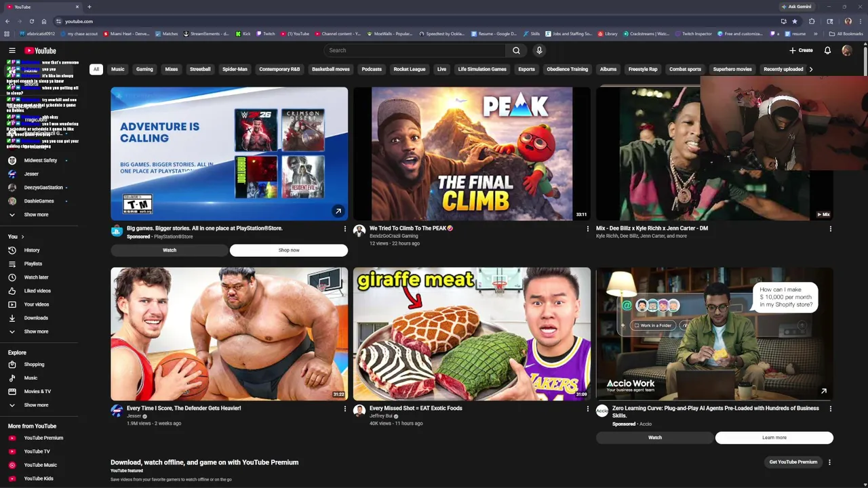Open DeezysGasStation subscription channel
This screenshot has height=488, width=868.
[x=43, y=188]
